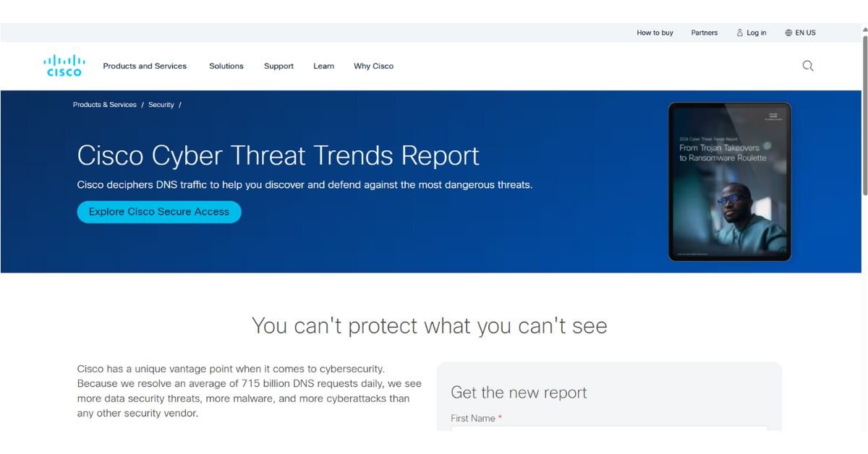Click the person icon next to Log in
Viewport: 868px width, 454px height.
pyautogui.click(x=739, y=32)
